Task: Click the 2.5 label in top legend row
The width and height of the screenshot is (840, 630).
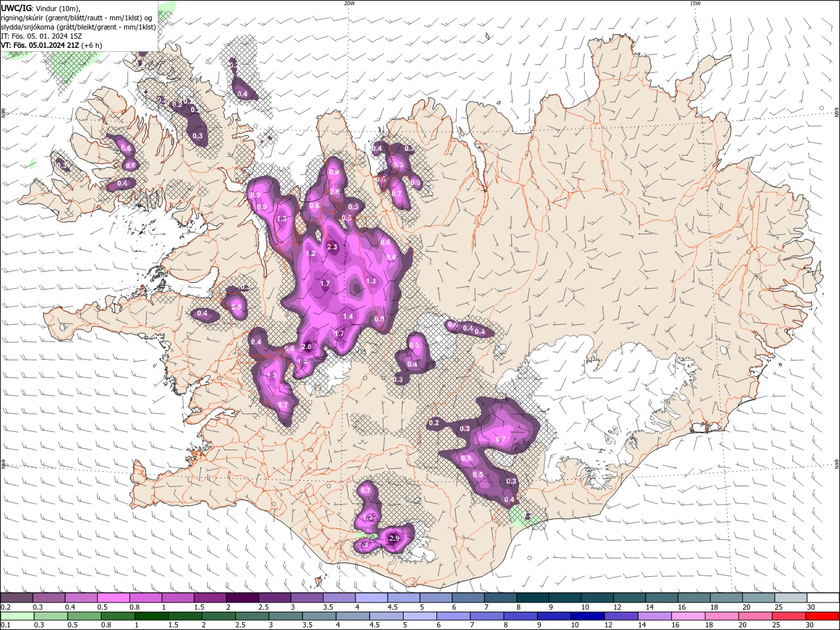Action: (x=263, y=607)
